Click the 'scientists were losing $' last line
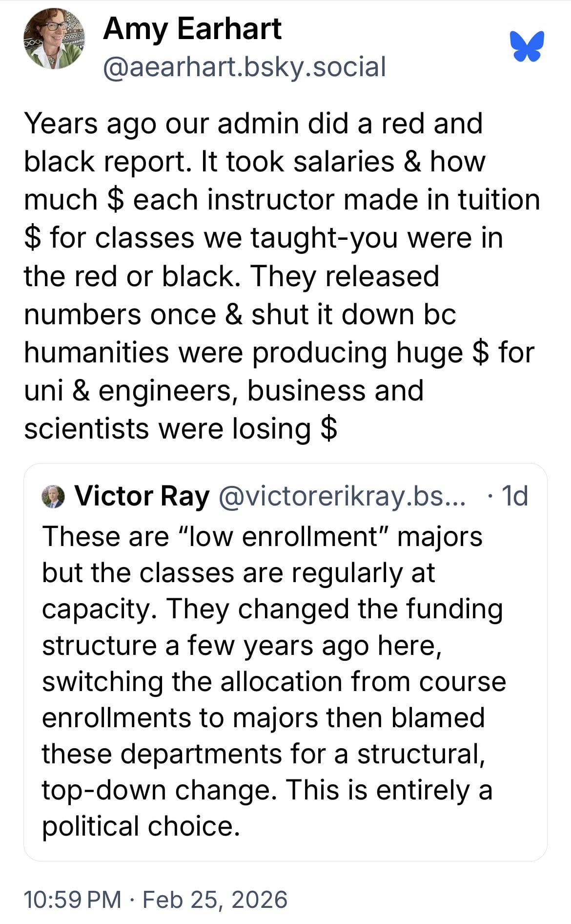571x924 pixels. pos(181,429)
